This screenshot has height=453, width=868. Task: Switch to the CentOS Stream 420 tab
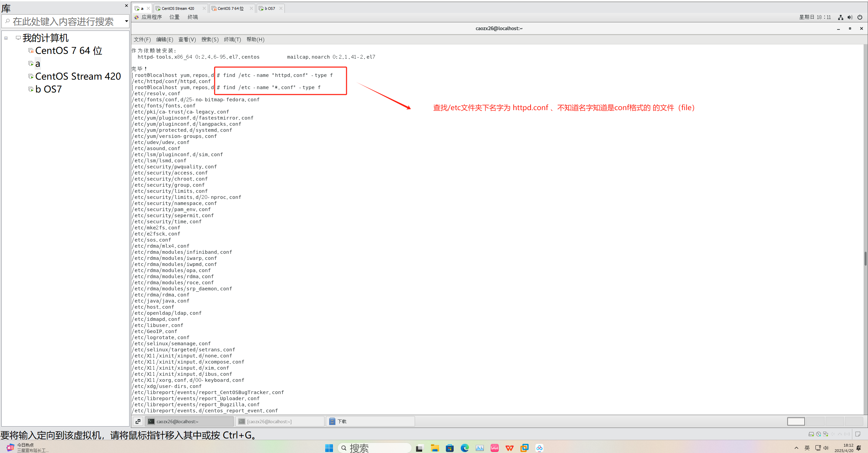point(178,8)
